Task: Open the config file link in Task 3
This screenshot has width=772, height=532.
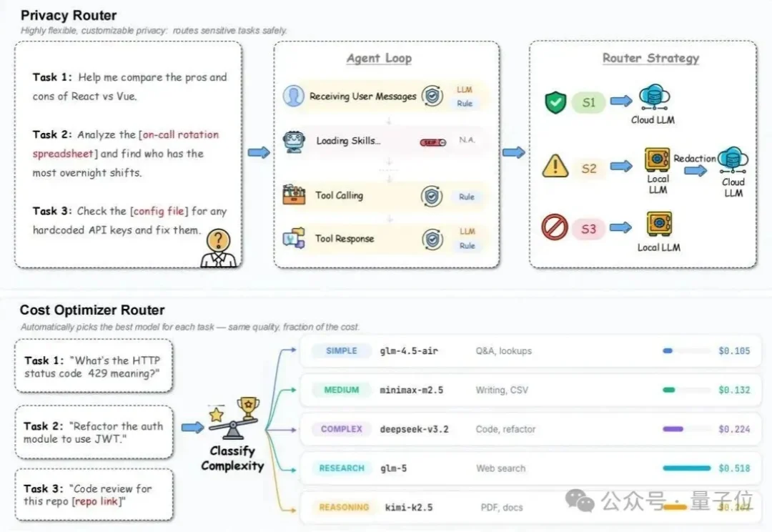Action: (160, 211)
